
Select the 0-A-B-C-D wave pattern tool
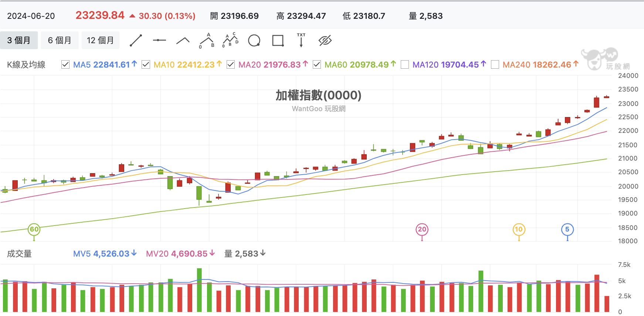click(230, 40)
